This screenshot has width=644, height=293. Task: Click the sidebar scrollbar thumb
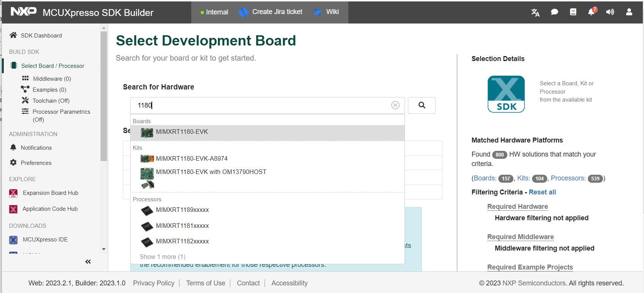104,96
